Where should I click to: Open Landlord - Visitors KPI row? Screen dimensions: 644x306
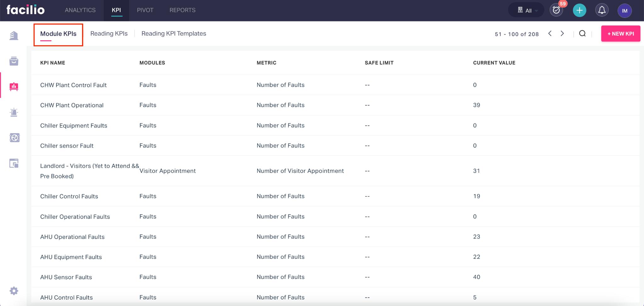pos(335,171)
